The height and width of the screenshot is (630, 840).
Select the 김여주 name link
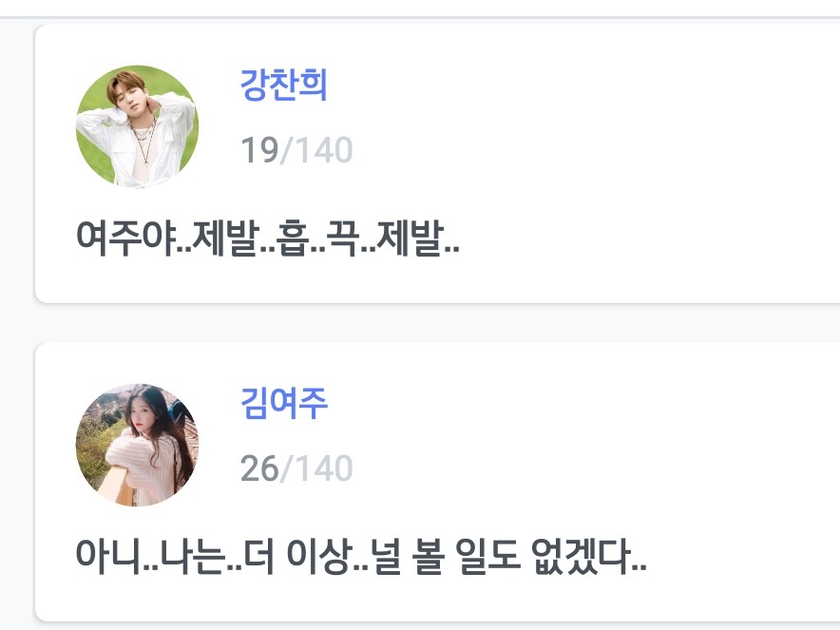[x=283, y=403]
